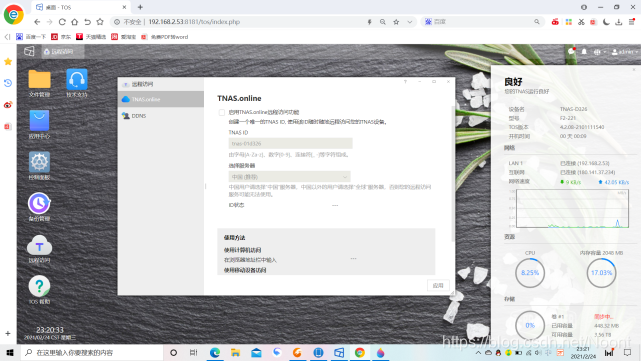The height and width of the screenshot is (361, 641).
Task: Open the Edge browser on the taskbar
Action: click(215, 352)
